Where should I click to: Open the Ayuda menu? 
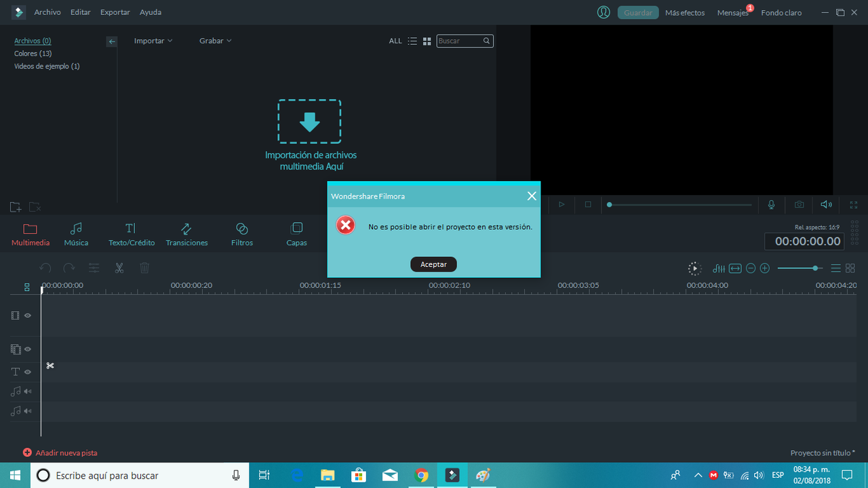[151, 12]
